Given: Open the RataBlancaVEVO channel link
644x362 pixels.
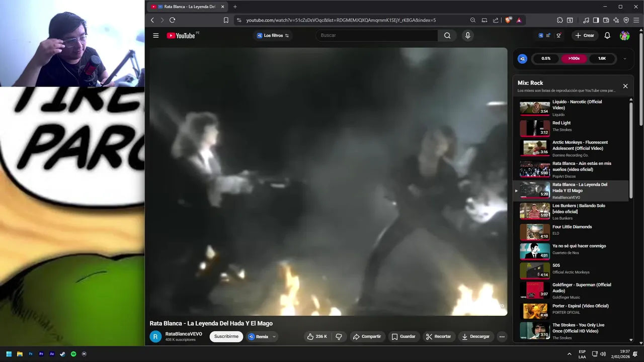Looking at the screenshot, I should [x=184, y=334].
